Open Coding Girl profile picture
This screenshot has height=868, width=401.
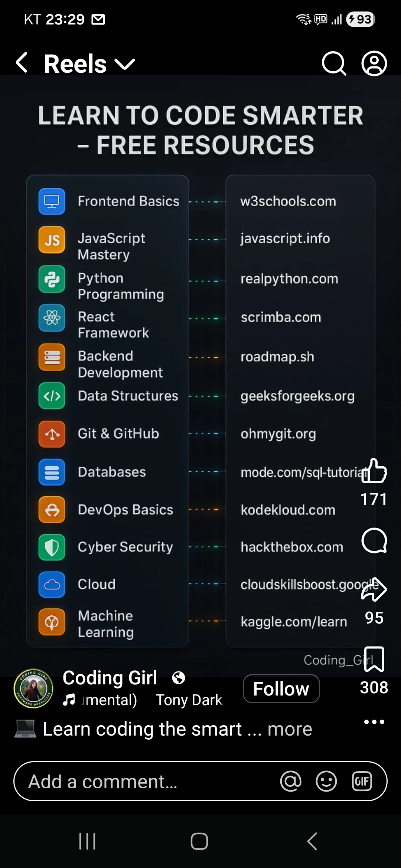(33, 689)
